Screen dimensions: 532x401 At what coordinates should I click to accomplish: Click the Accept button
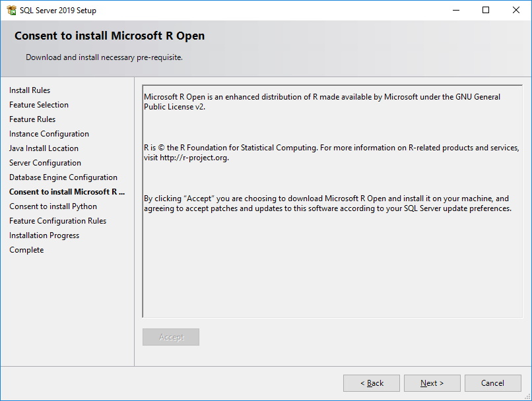click(x=171, y=337)
